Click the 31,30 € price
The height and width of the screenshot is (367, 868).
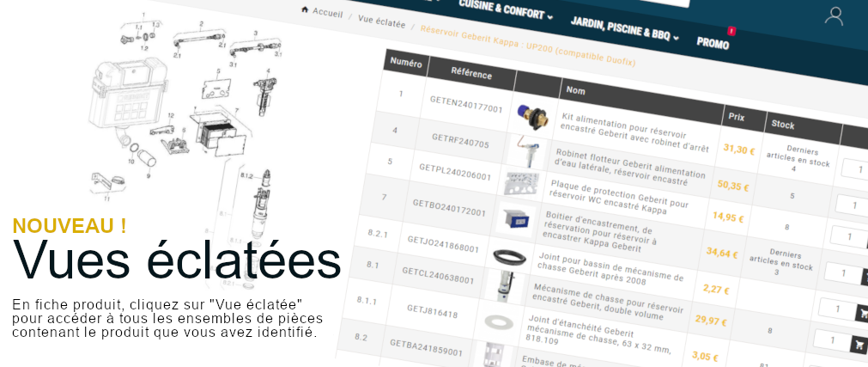pyautogui.click(x=739, y=150)
